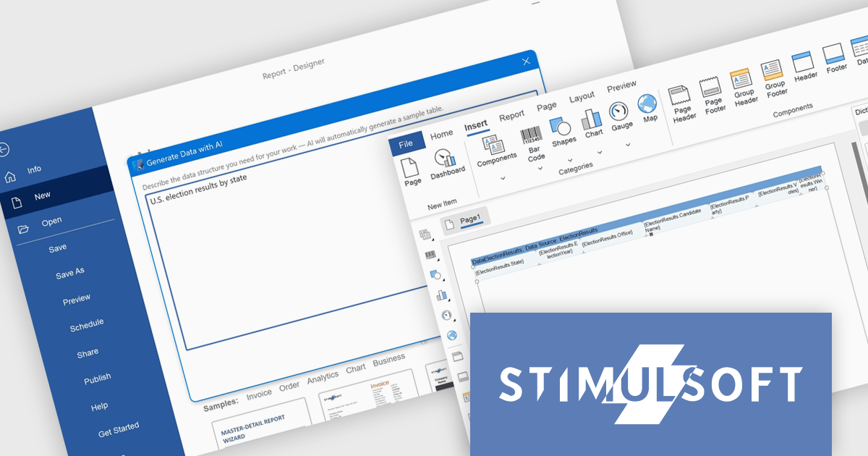Insert a Page Header band

[680, 96]
